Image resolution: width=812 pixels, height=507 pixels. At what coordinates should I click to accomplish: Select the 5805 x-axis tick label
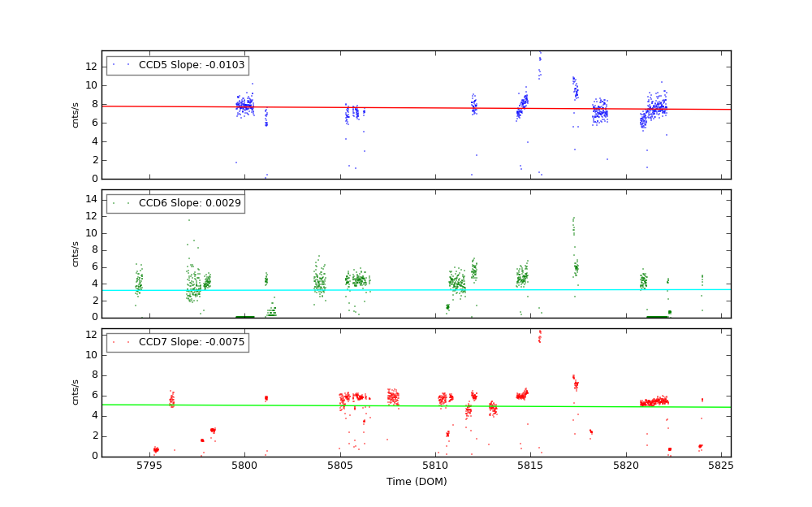340,466
